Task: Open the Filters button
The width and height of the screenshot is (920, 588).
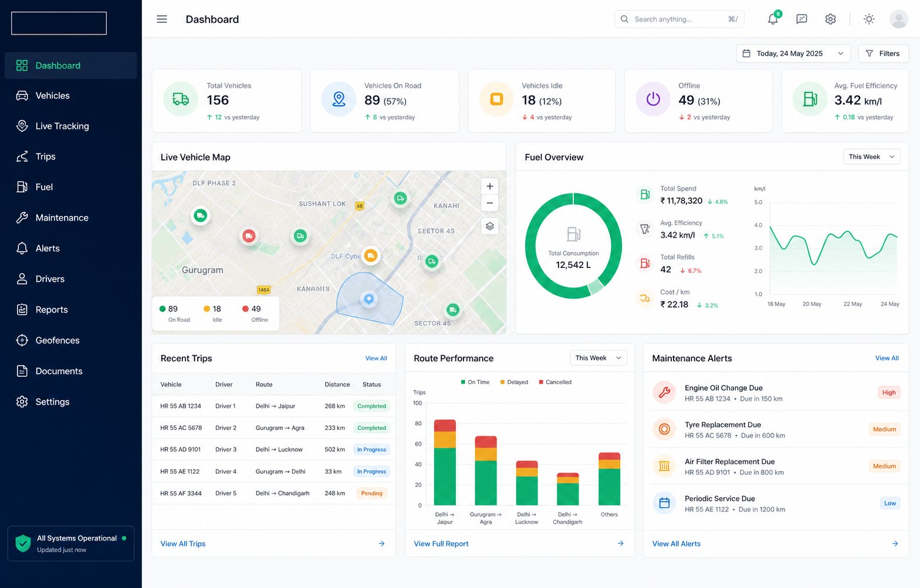Action: point(883,53)
